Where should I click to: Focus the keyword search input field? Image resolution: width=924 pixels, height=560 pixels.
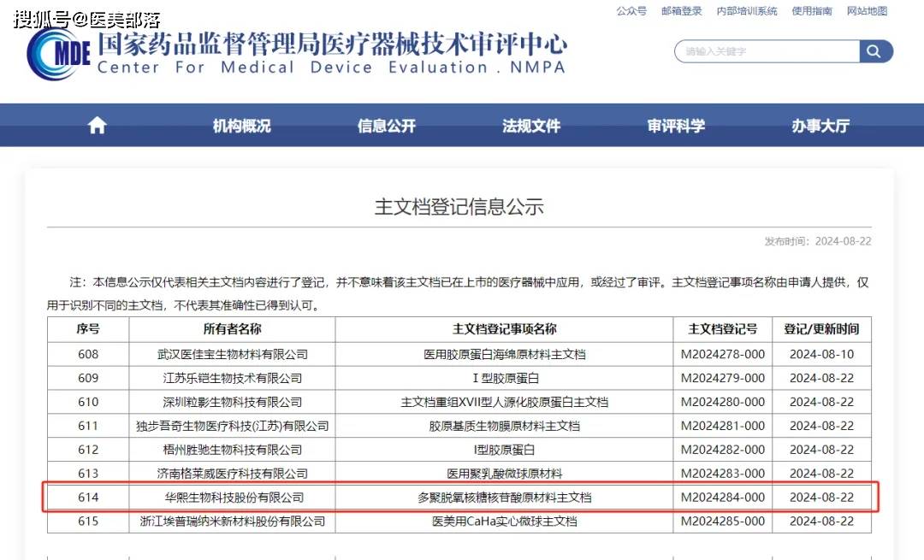coord(767,51)
